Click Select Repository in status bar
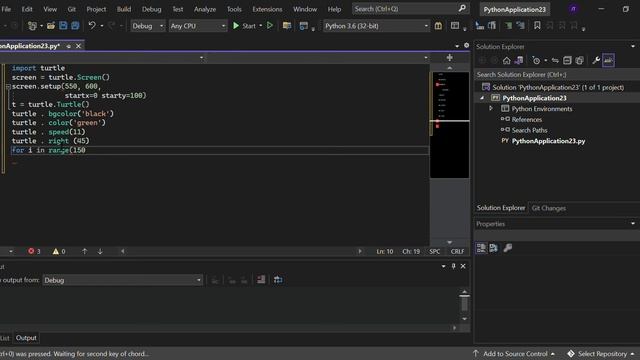Screen dimensions: 640x360 pos(602,354)
